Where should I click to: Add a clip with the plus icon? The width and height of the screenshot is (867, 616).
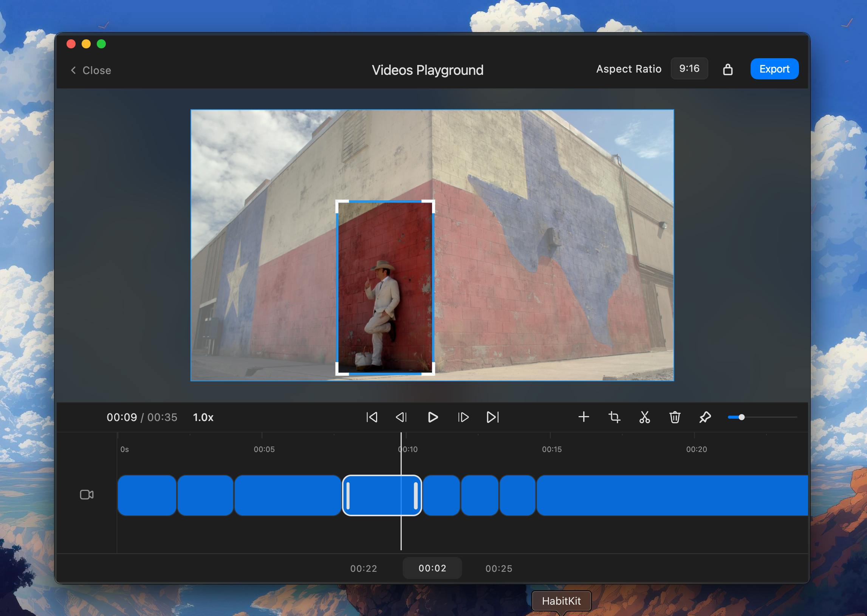tap(584, 417)
